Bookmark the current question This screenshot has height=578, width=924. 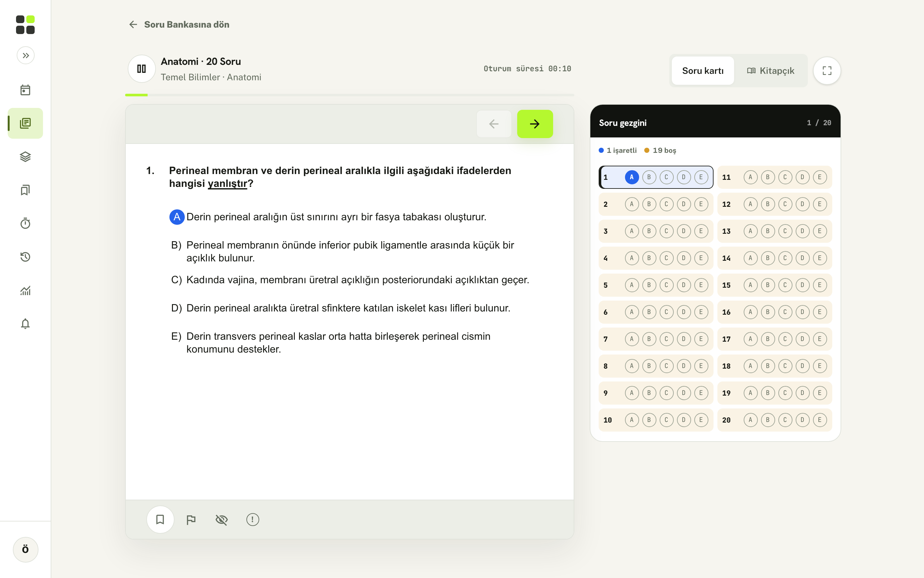click(160, 520)
